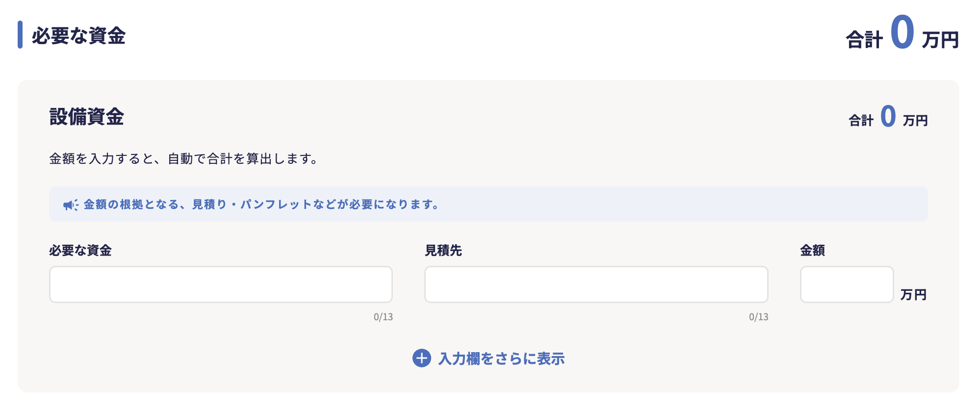Click the 万円 unit beside the amount input

click(x=913, y=295)
